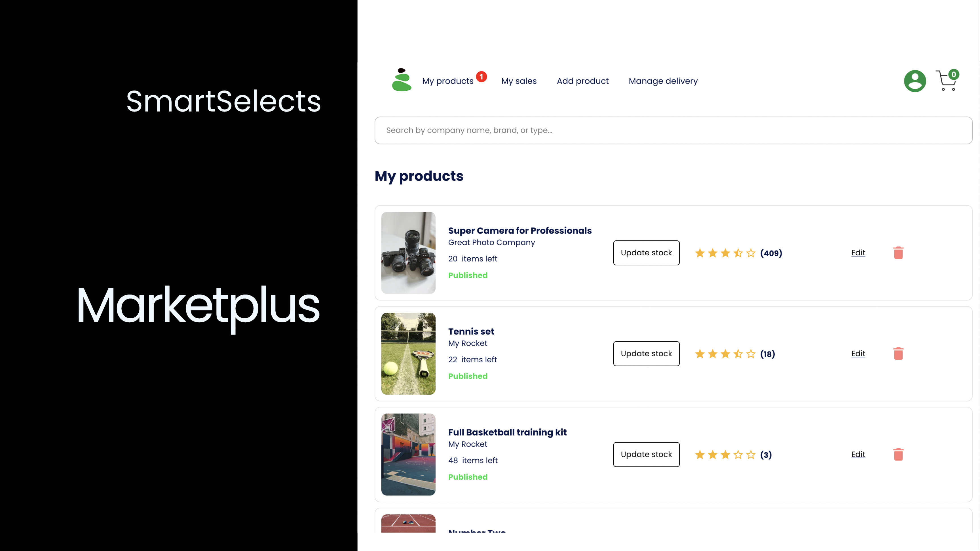Click Update stock for Tennis set

pos(646,354)
